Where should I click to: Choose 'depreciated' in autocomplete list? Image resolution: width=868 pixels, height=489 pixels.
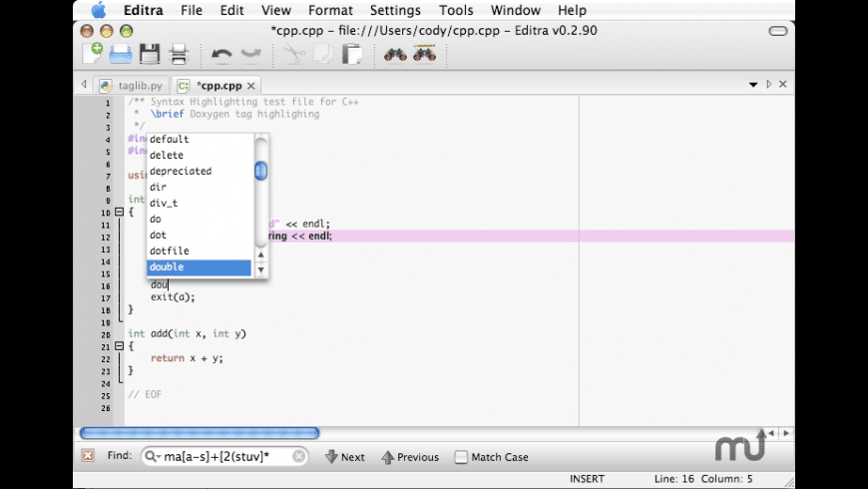point(199,171)
